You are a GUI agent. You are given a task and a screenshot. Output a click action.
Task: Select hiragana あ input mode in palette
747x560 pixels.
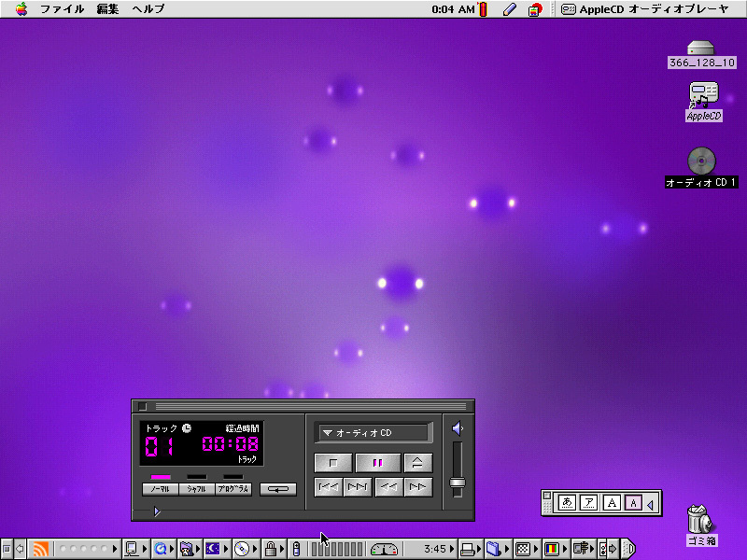click(x=567, y=503)
